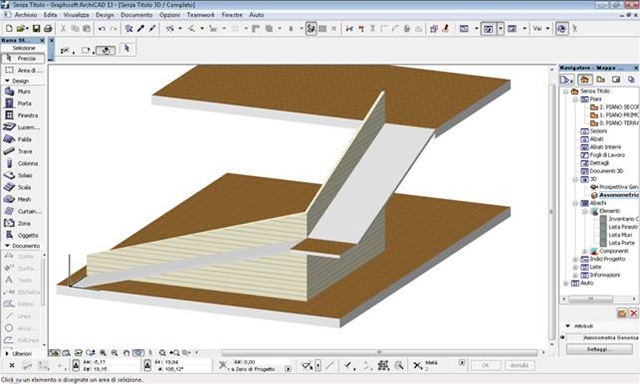Select the Area di selezione marquee tool
The height and width of the screenshot is (384, 640).
pos(23,70)
